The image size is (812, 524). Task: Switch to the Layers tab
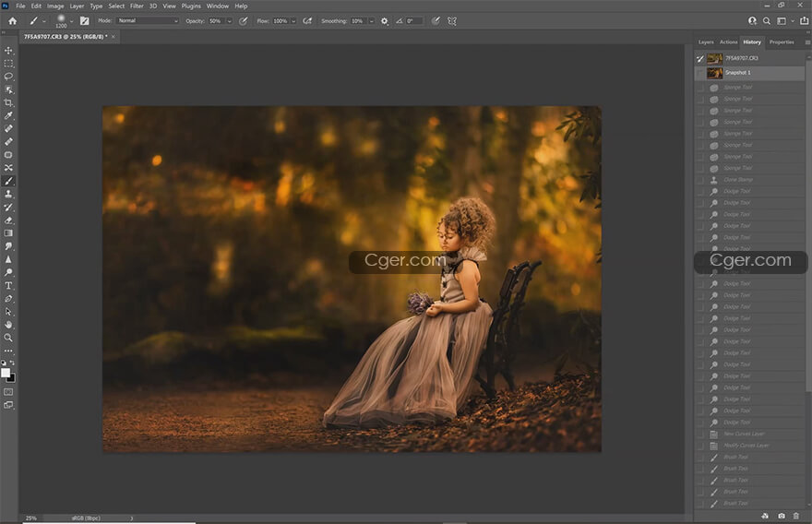point(705,42)
